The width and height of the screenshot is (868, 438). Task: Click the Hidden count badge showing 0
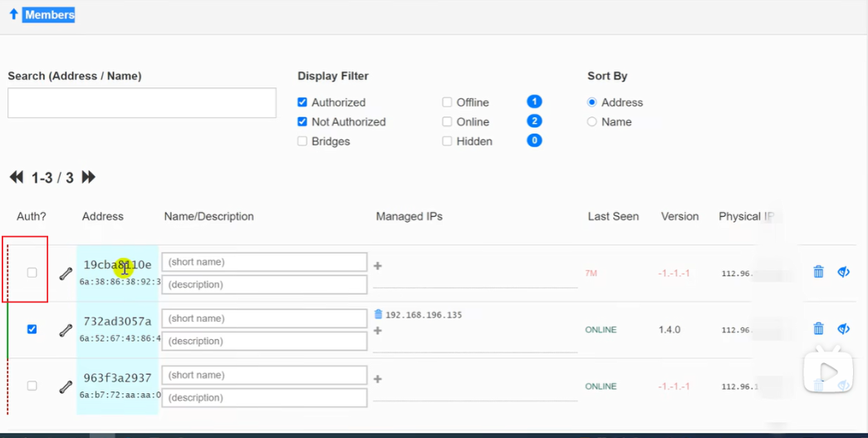click(x=534, y=140)
